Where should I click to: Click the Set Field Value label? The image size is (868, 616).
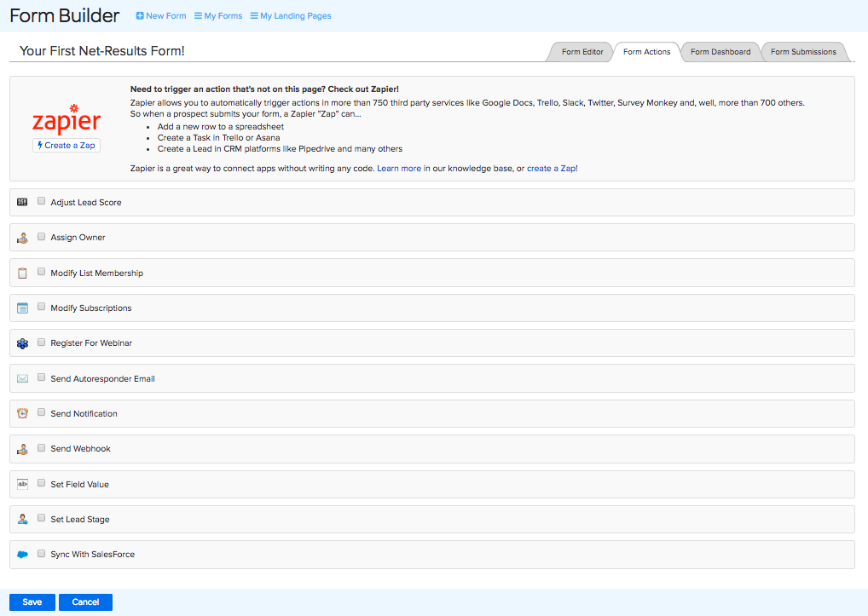click(79, 485)
